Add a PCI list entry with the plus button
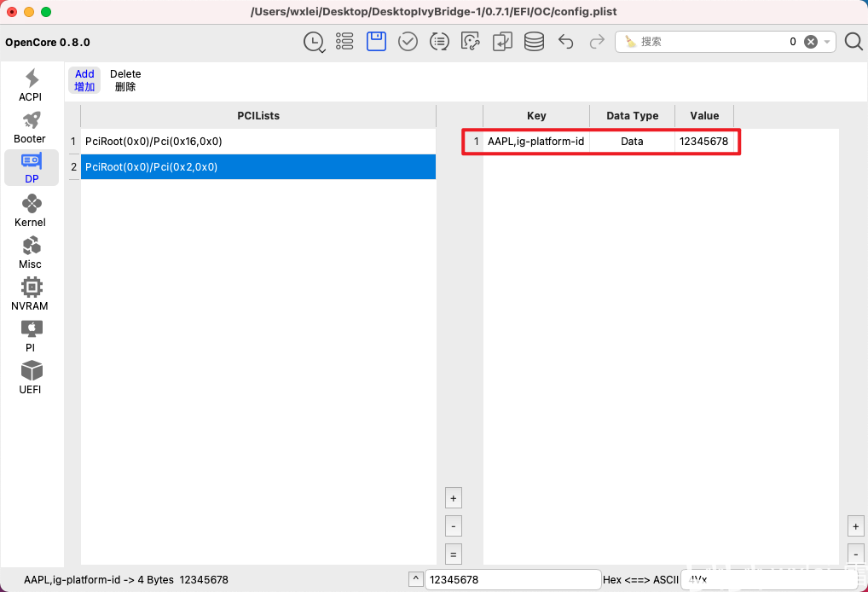868x592 pixels. (454, 498)
